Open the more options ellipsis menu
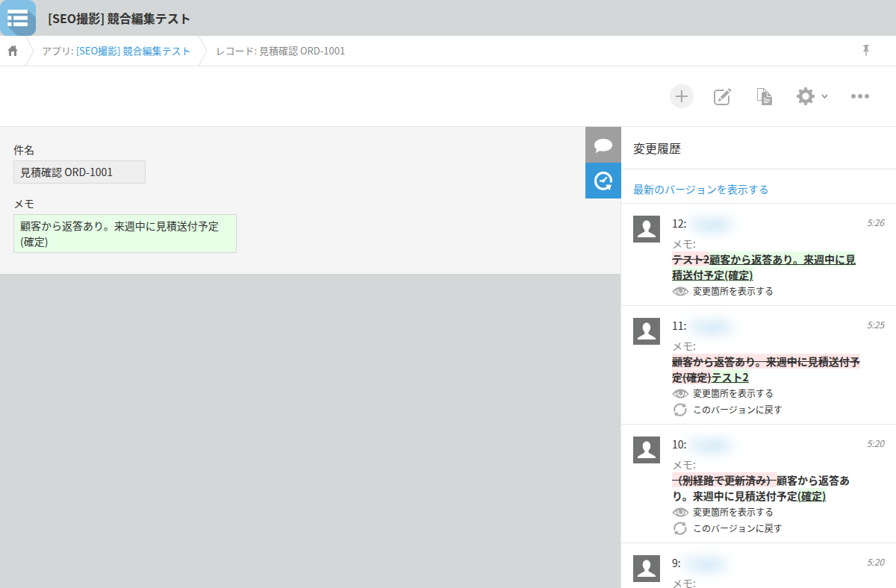Image resolution: width=896 pixels, height=588 pixels. (860, 96)
